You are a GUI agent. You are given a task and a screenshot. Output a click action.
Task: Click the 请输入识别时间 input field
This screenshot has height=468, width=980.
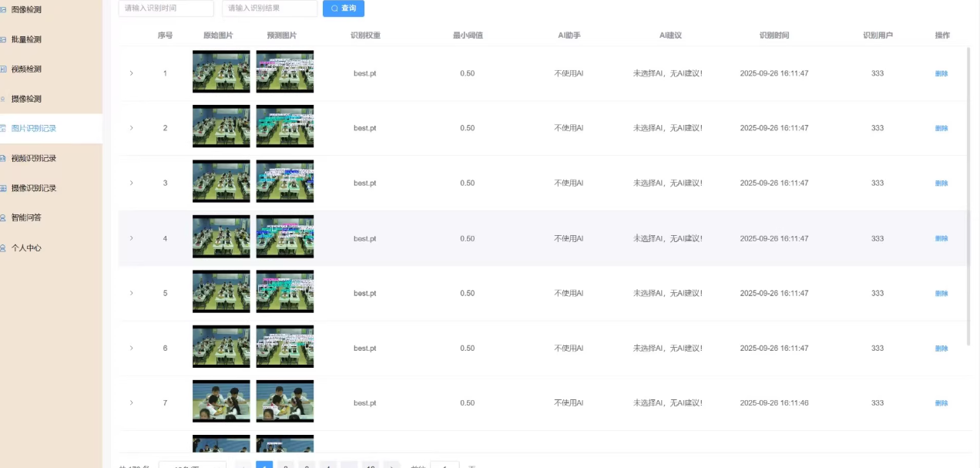click(166, 8)
